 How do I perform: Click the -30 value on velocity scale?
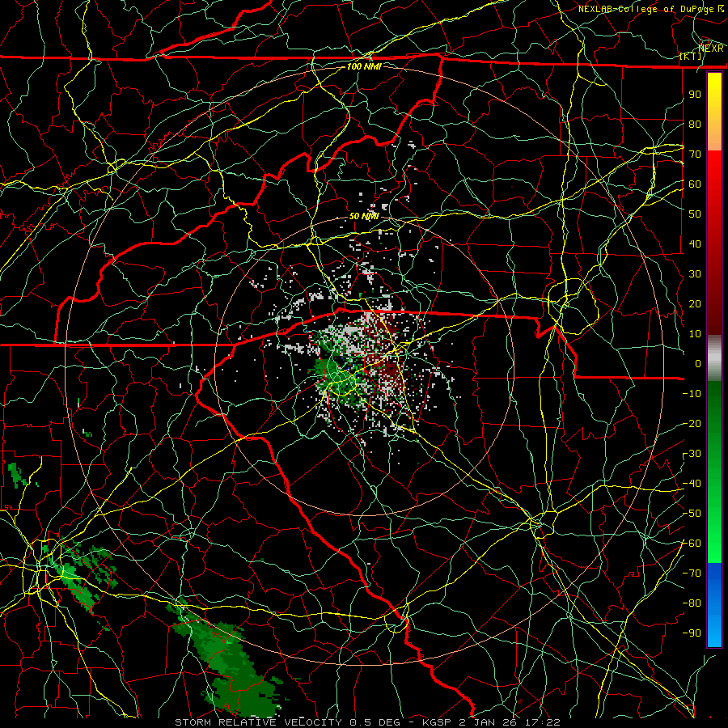point(692,454)
